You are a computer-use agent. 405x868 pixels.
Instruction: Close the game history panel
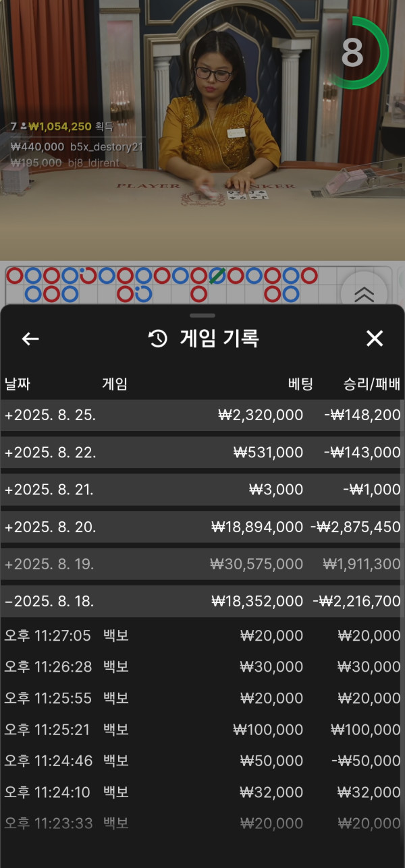pos(374,339)
